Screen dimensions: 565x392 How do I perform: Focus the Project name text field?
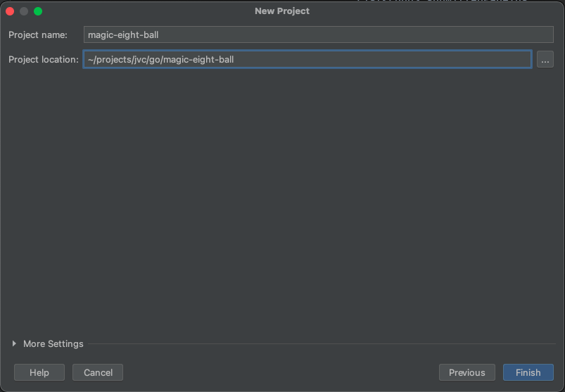click(318, 34)
